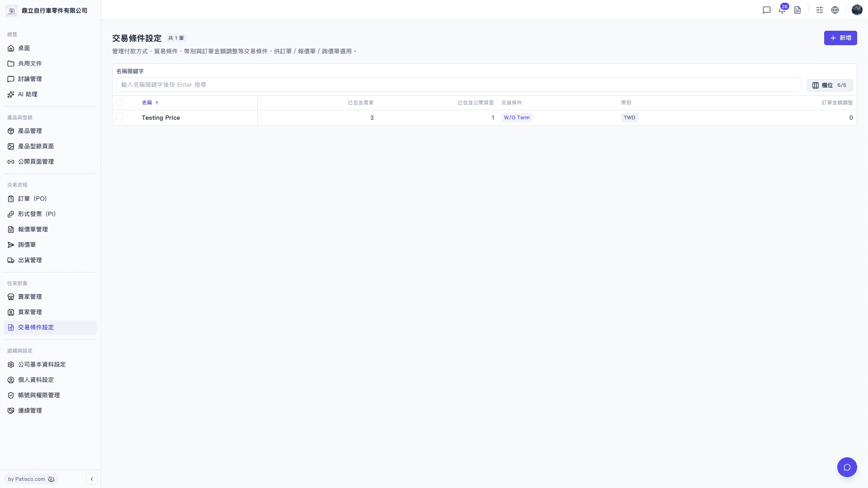Select 交易條件設定 in the sidebar
Viewport: 868px width, 488px height.
tap(50, 328)
